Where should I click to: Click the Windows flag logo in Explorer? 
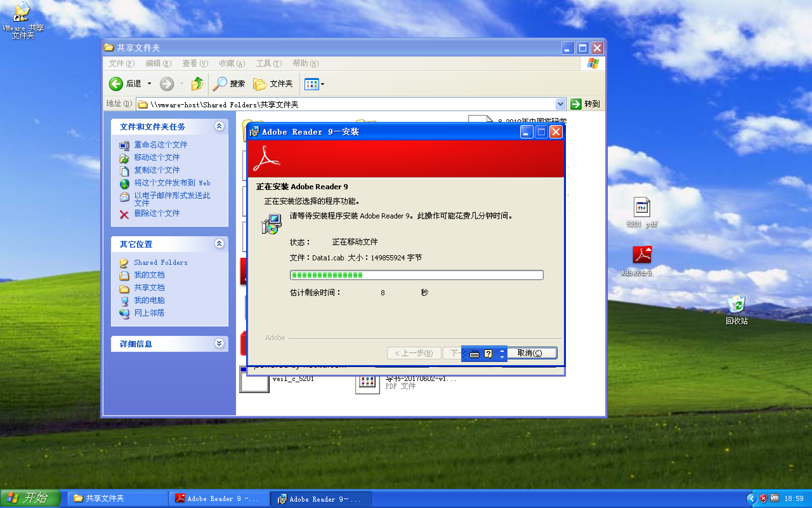[593, 63]
